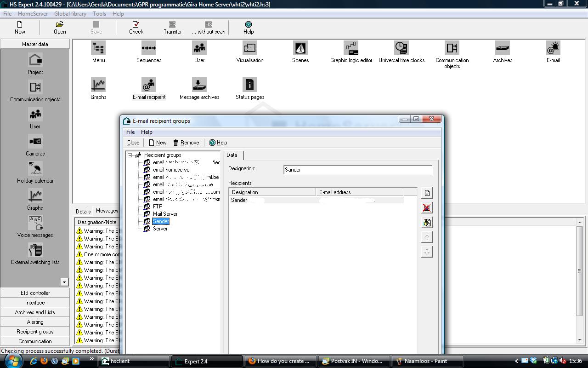The height and width of the screenshot is (368, 588).
Task: Expand Master data panel scroll-down arrow
Action: 64,282
